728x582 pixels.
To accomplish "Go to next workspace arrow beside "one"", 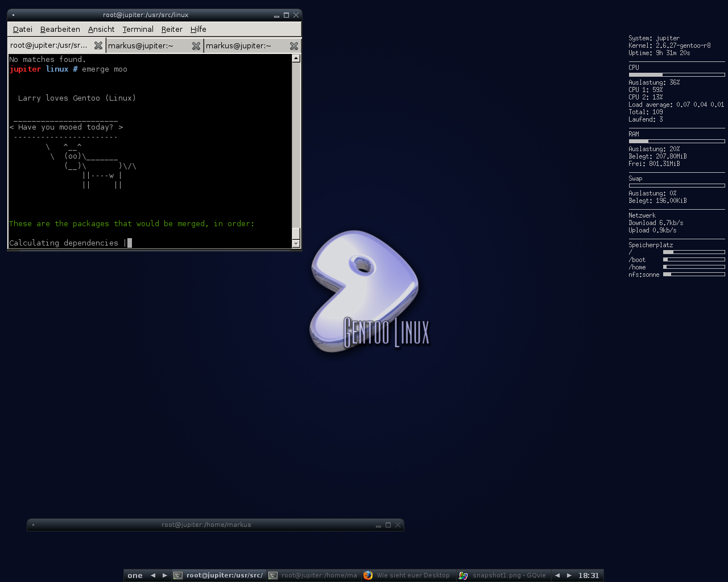I will (165, 575).
